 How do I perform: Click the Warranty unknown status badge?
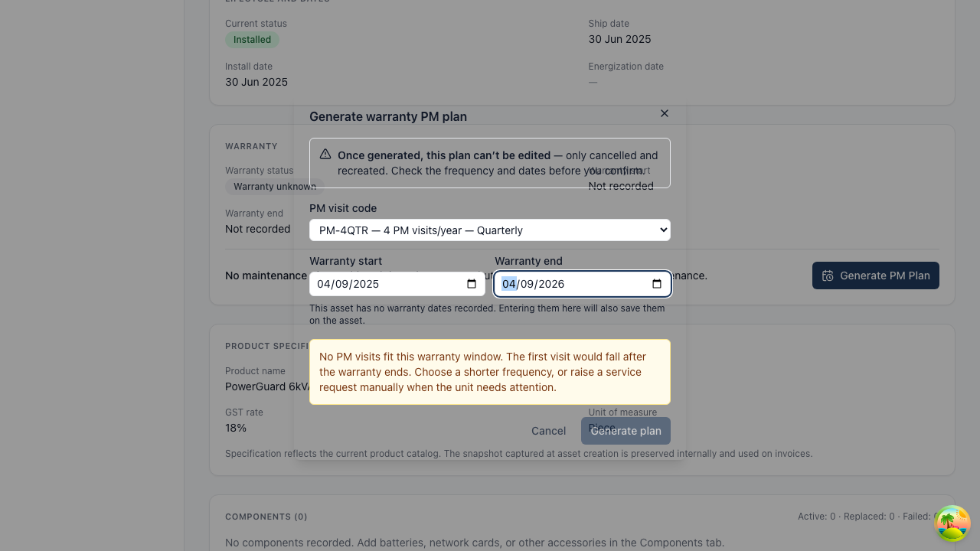click(275, 187)
